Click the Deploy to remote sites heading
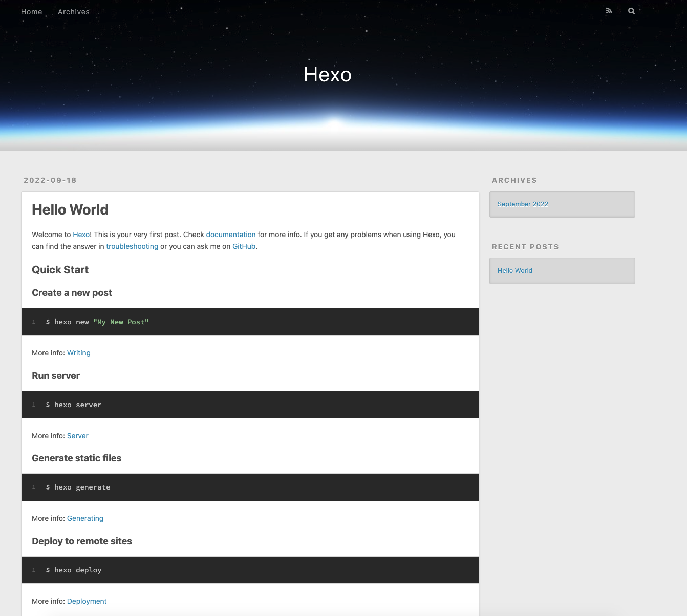 pos(82,541)
